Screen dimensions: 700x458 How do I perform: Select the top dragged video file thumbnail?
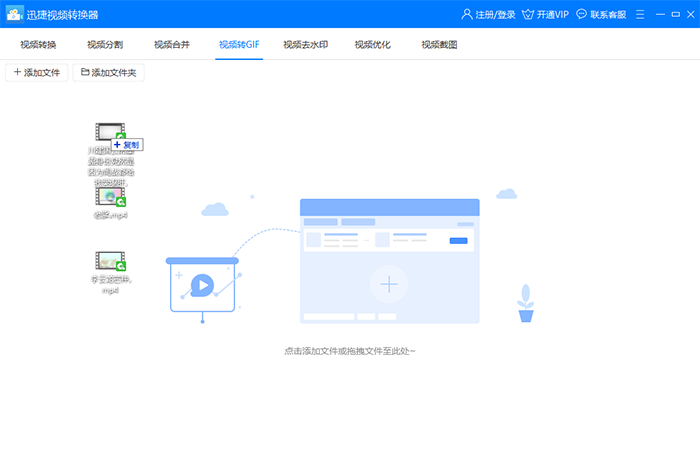[110, 132]
